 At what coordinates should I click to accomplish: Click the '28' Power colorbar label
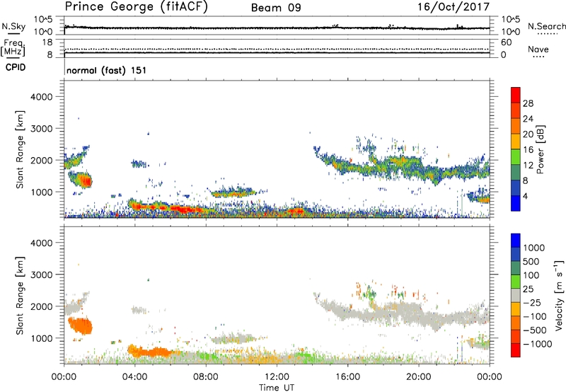pyautogui.click(x=528, y=103)
